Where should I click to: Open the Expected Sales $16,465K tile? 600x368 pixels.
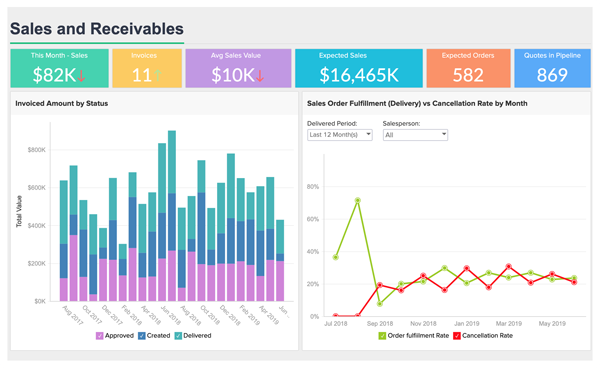coord(359,68)
